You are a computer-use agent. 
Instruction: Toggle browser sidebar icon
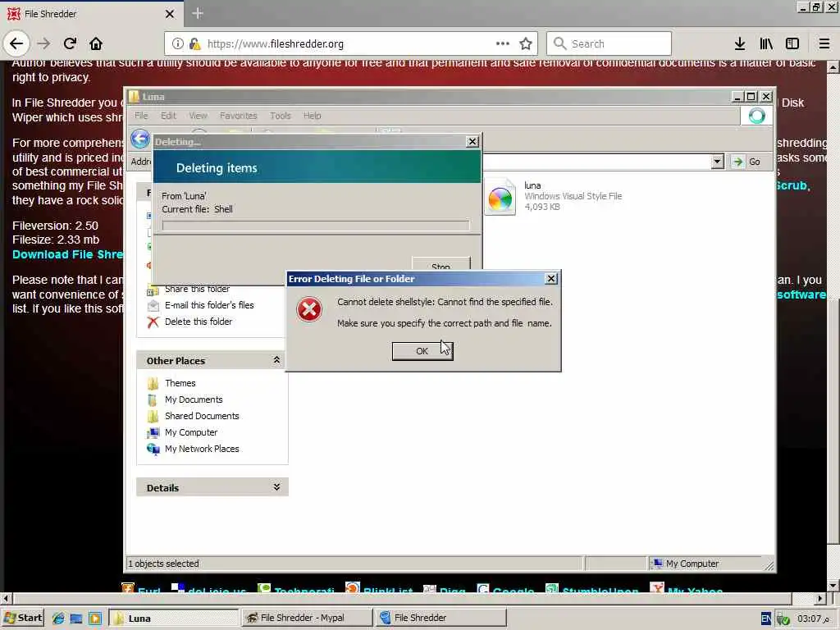[792, 43]
